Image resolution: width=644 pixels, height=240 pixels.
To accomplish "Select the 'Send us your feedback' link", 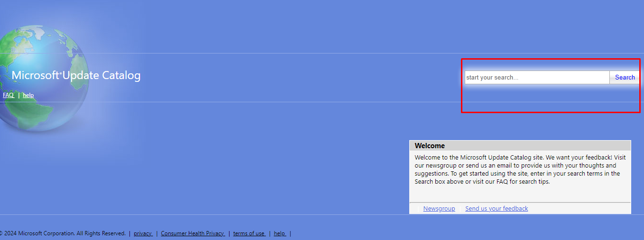I will [x=496, y=209].
